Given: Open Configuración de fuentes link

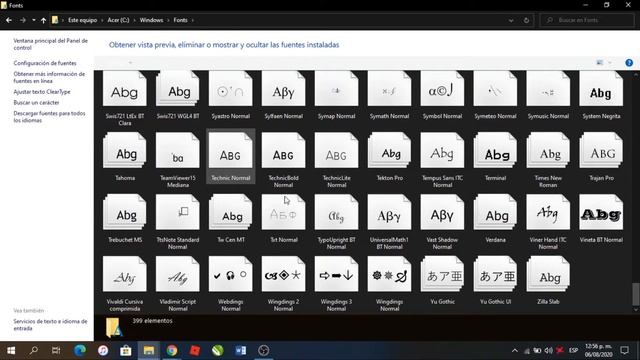Looking at the screenshot, I should click(45, 63).
